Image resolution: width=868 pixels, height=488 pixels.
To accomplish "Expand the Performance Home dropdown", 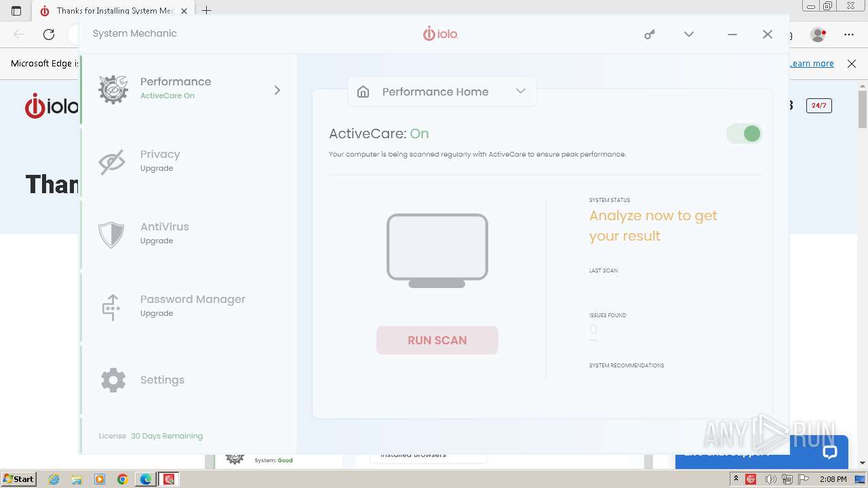I will (521, 91).
